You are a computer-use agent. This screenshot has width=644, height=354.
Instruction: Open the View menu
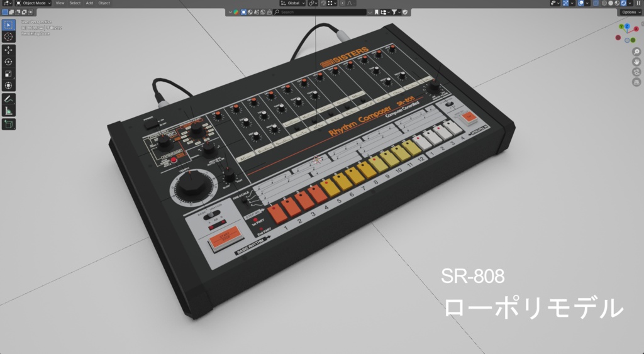60,3
